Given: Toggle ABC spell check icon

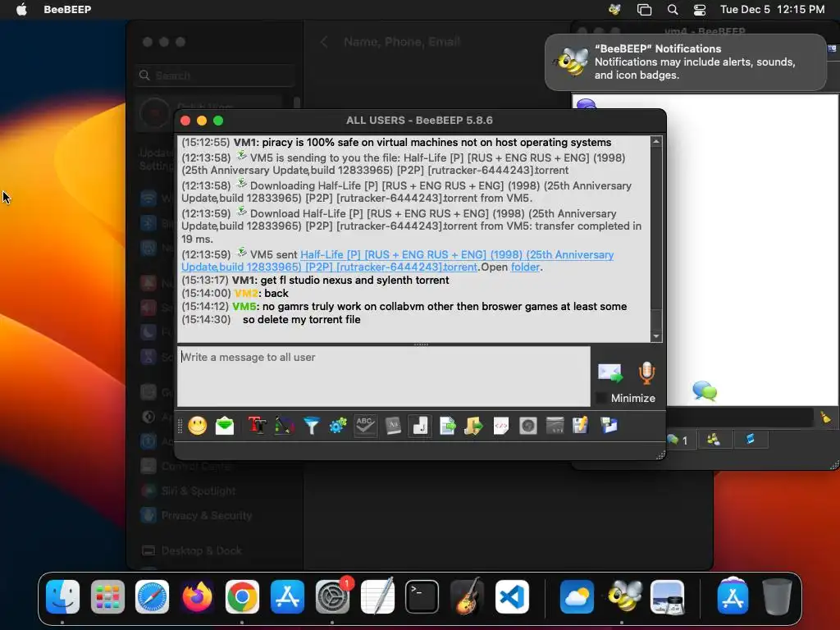Looking at the screenshot, I should [x=365, y=426].
